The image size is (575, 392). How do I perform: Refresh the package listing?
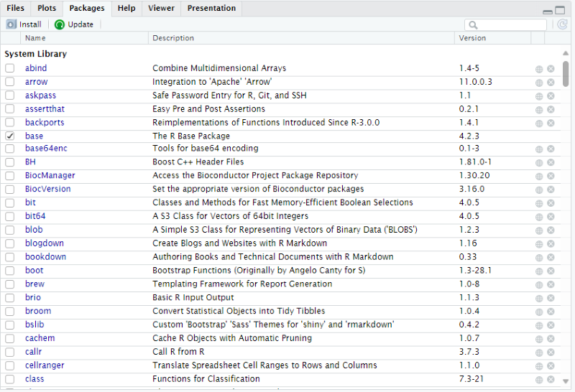point(562,24)
